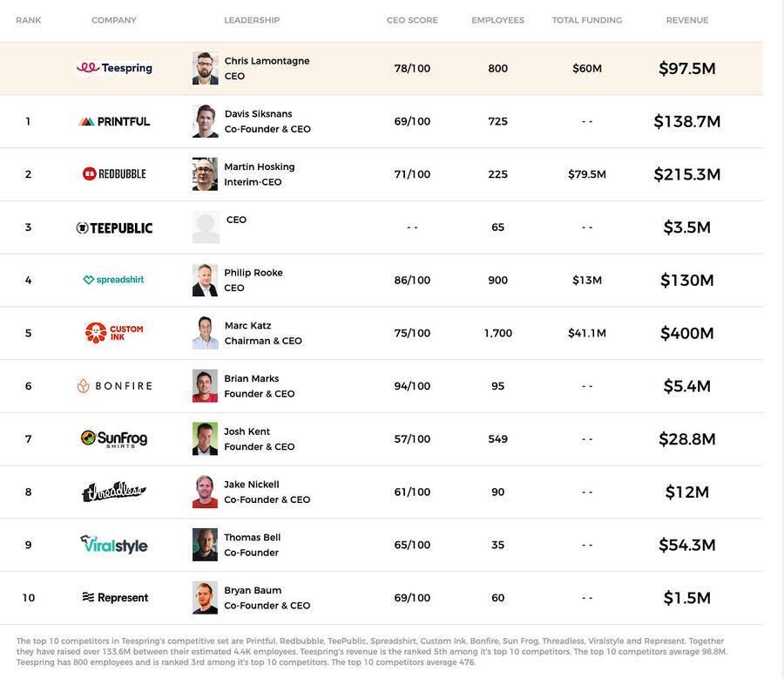Viewport: 784px width, 679px height.
Task: Click the Printful logo
Action: coord(114,122)
